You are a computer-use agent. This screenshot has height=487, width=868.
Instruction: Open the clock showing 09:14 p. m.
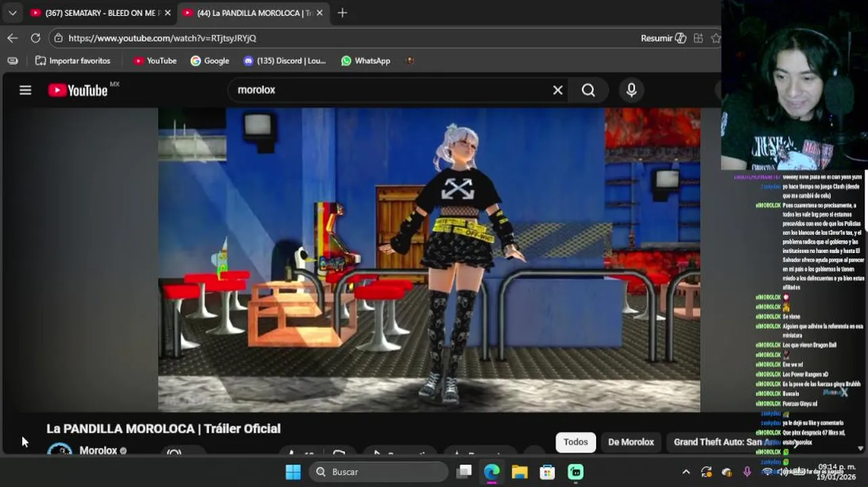tap(837, 471)
